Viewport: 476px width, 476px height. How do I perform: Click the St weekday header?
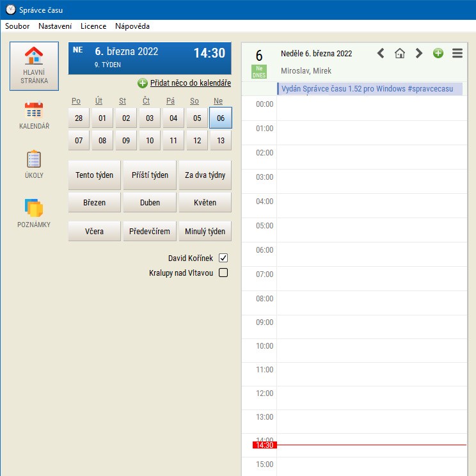tap(122, 101)
